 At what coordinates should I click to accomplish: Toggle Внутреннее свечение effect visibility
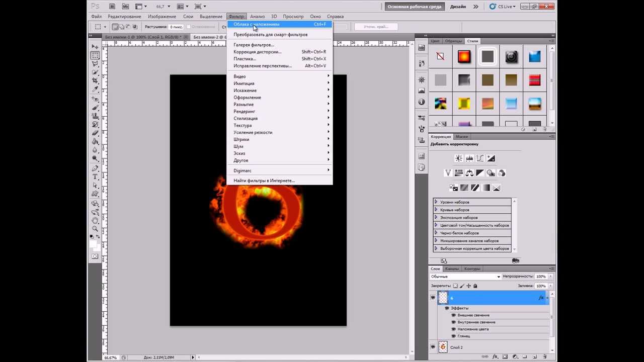(x=453, y=322)
